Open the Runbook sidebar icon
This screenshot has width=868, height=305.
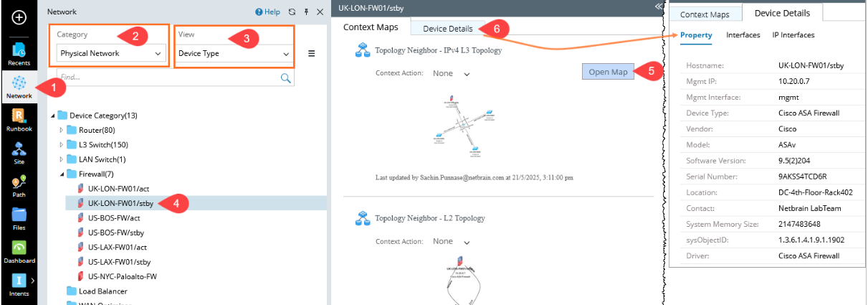pos(19,120)
